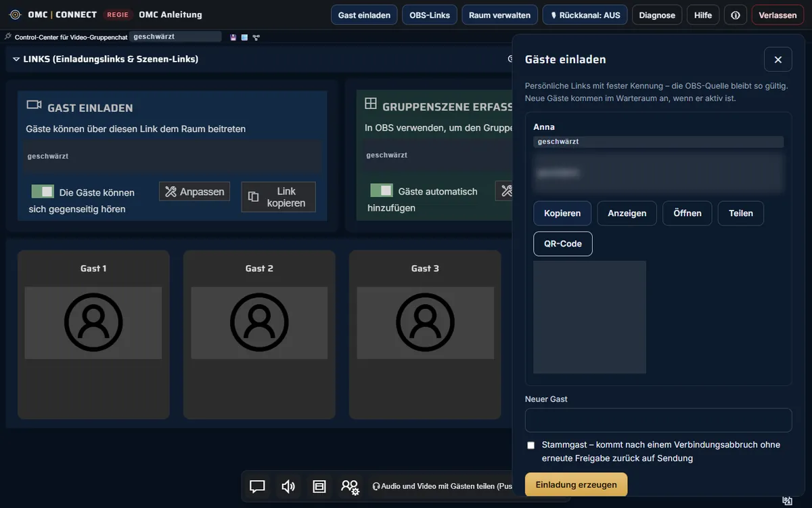Toggle Gäste automatisch hinzufügen switch
Screen dimensions: 812x508
tap(382, 190)
